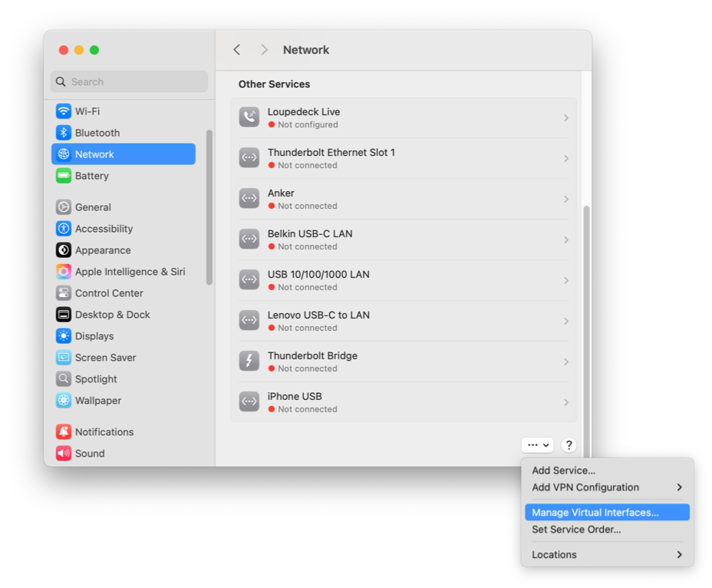Click the Apple Intelligence & Siri icon

[x=64, y=271]
